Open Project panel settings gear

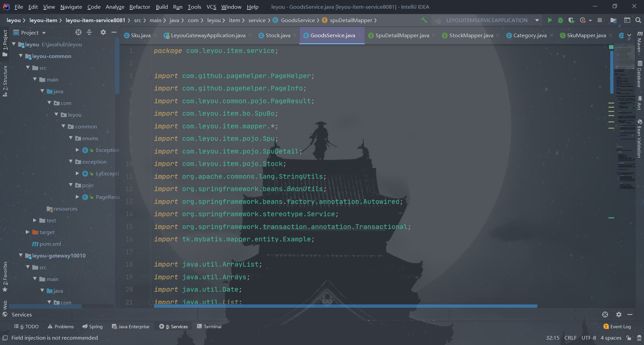[x=103, y=32]
